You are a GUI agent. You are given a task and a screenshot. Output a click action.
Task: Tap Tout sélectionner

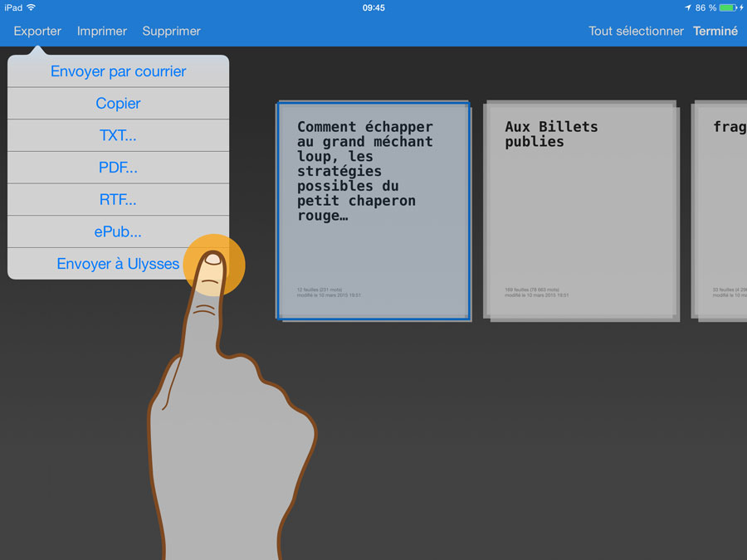(x=636, y=31)
